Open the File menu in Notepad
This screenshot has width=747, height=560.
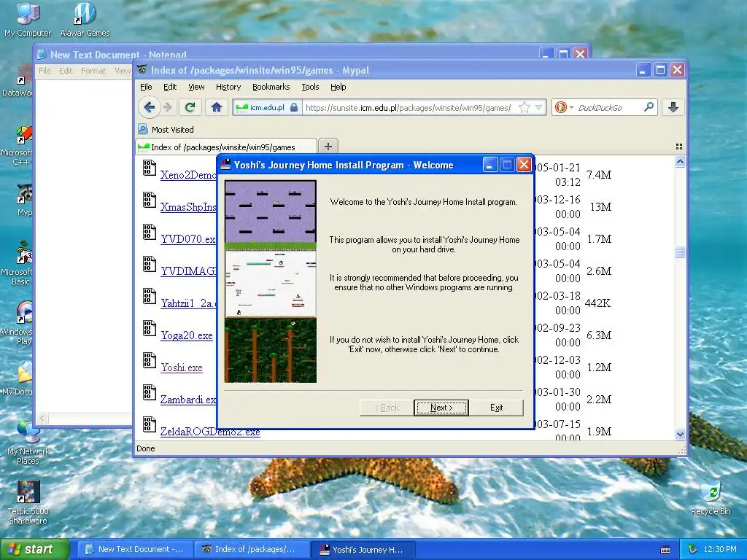tap(44, 71)
